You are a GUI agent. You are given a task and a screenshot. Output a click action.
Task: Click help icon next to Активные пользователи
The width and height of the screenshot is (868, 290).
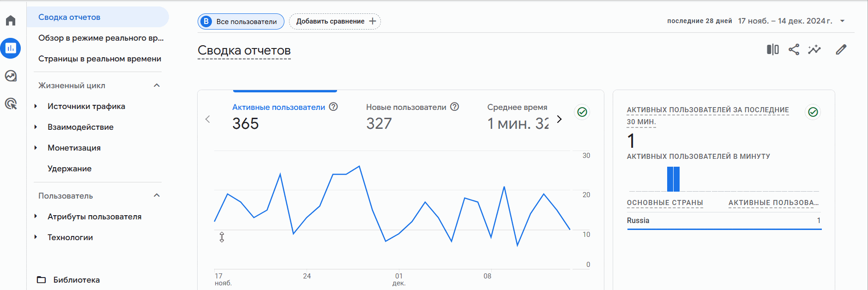pyautogui.click(x=333, y=107)
